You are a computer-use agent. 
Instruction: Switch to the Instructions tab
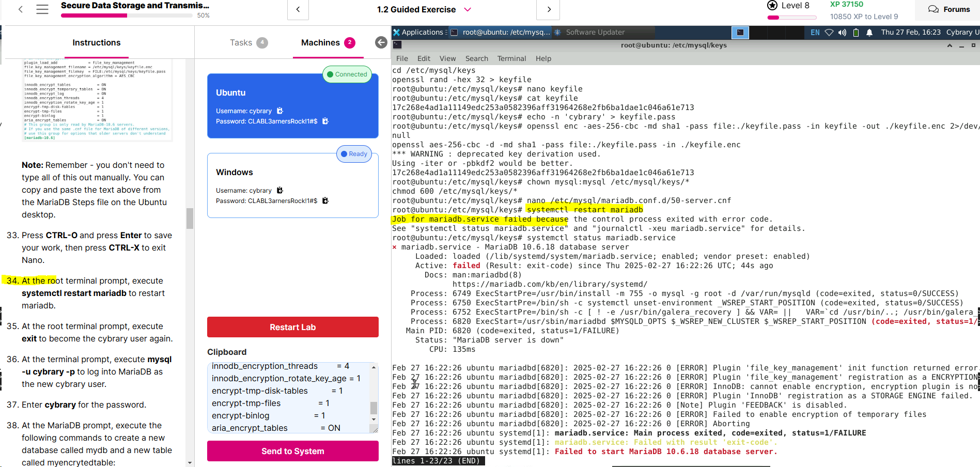pyautogui.click(x=97, y=43)
